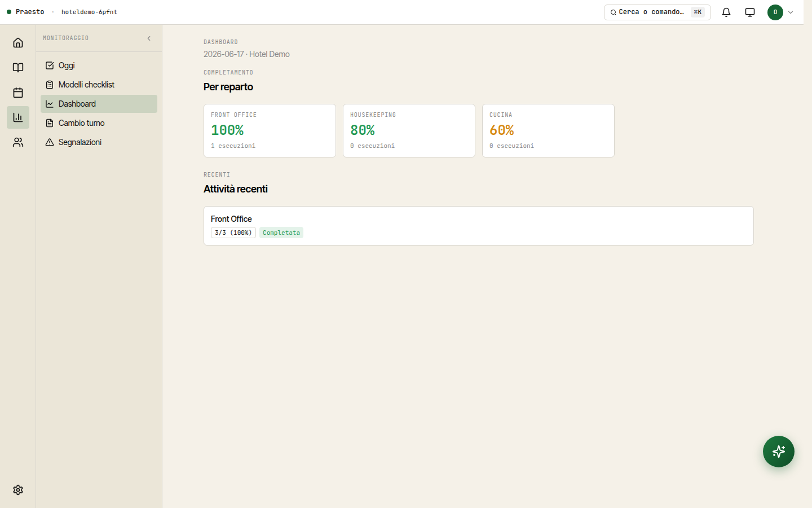Click the hoteldemo-6pfnt workspace label
The width and height of the screenshot is (812, 508).
coord(89,12)
